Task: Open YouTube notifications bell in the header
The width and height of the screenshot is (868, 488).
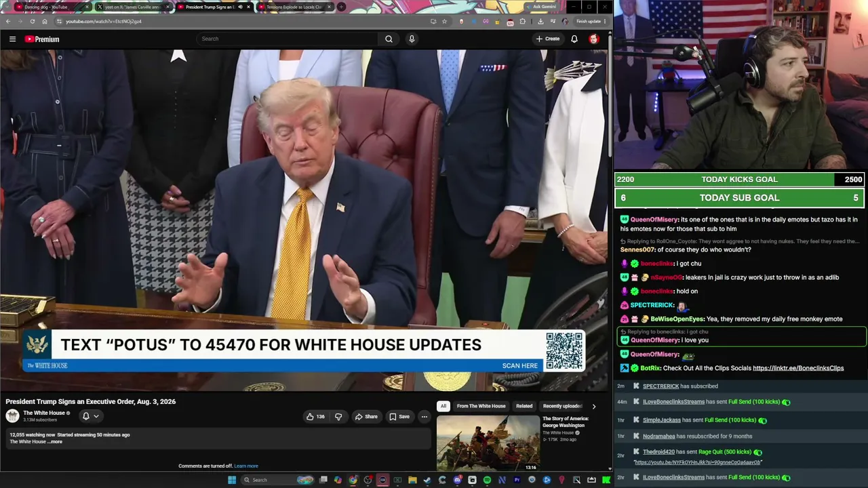Action: click(x=574, y=39)
